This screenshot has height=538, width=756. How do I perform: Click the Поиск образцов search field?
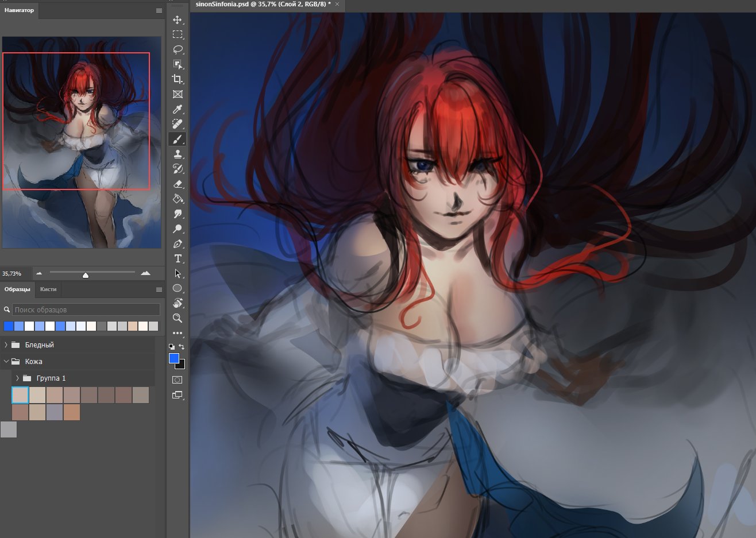[86, 309]
